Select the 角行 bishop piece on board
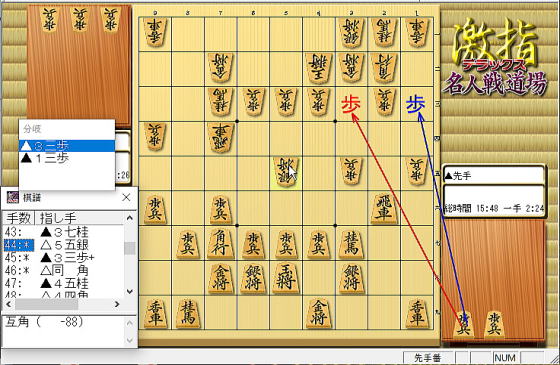The width and height of the screenshot is (560, 365). tap(220, 243)
